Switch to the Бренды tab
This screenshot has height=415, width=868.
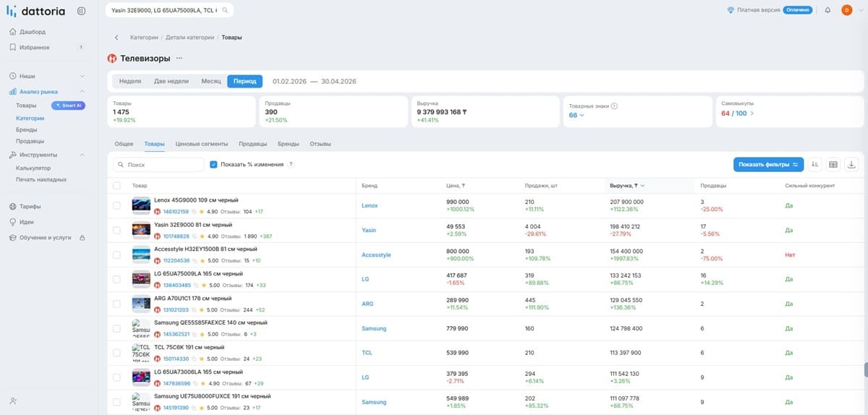click(x=289, y=144)
